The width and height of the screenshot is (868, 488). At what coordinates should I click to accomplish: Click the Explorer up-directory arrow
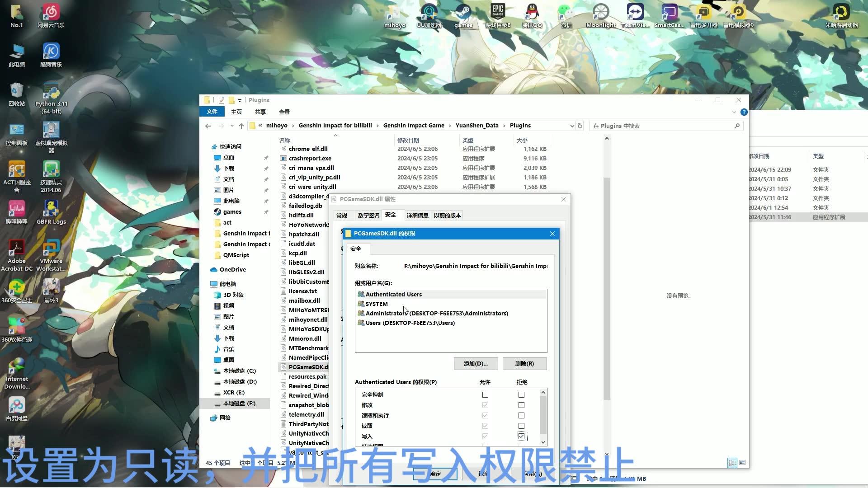pyautogui.click(x=241, y=126)
